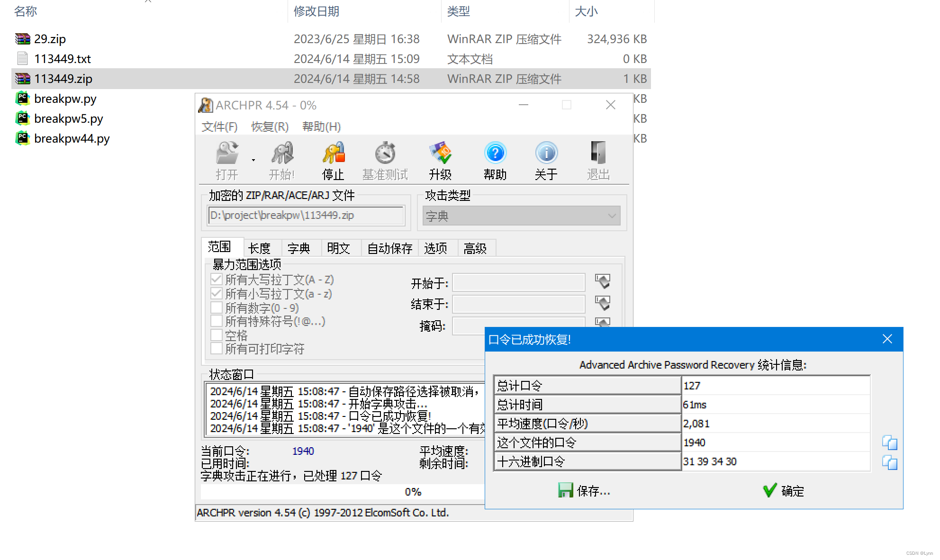Click the 113449.zip WinRAR archive icon
940x560 pixels.
22,79
